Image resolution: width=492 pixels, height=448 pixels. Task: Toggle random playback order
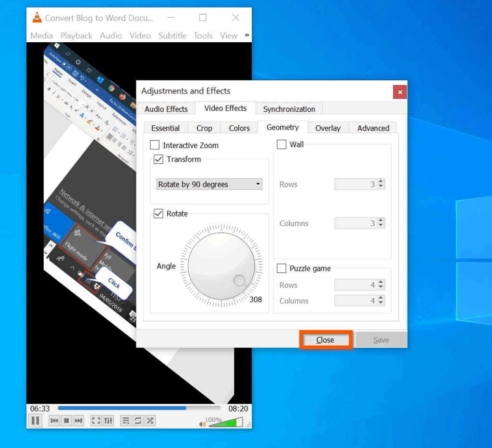pos(149,420)
